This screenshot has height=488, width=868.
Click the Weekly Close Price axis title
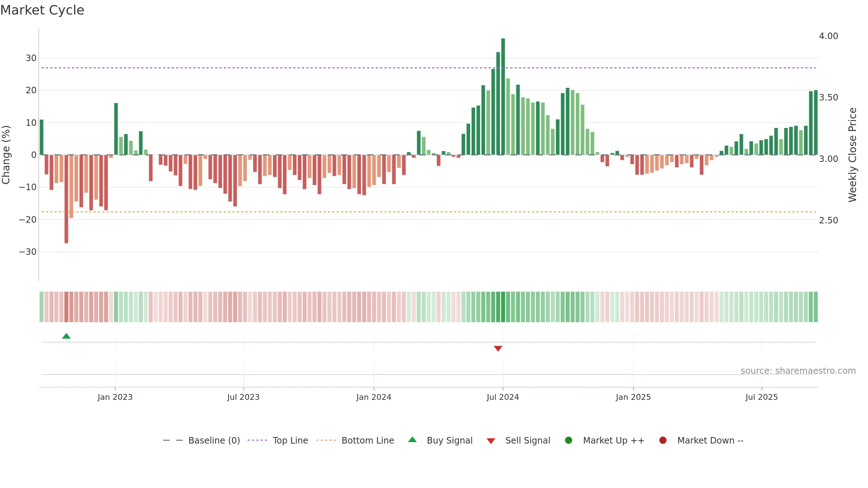[852, 155]
